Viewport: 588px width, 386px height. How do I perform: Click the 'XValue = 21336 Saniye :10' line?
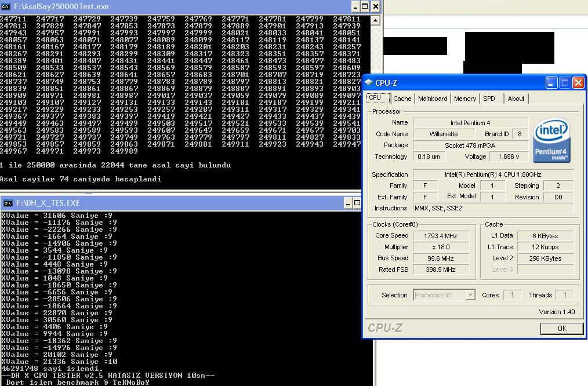[59, 362]
